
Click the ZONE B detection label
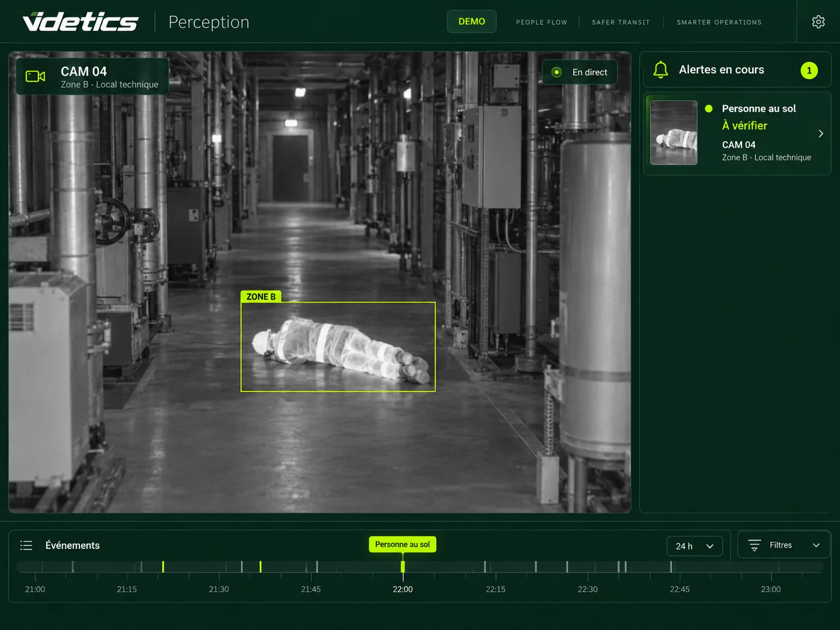(x=261, y=296)
